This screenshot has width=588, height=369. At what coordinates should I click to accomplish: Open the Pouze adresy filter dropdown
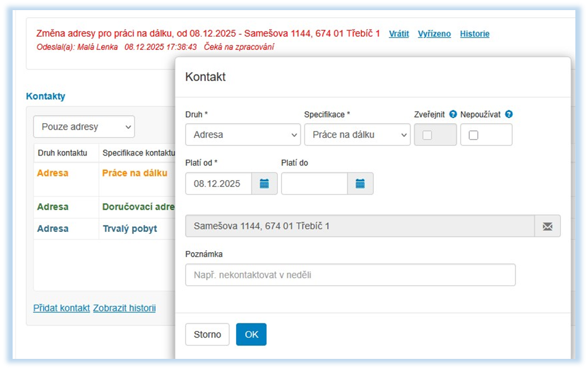(84, 127)
